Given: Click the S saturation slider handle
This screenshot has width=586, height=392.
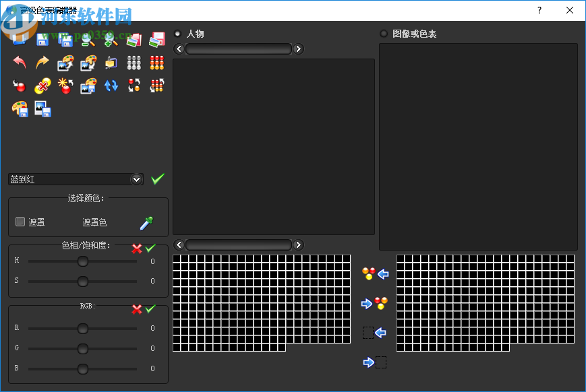Looking at the screenshot, I should coord(83,281).
